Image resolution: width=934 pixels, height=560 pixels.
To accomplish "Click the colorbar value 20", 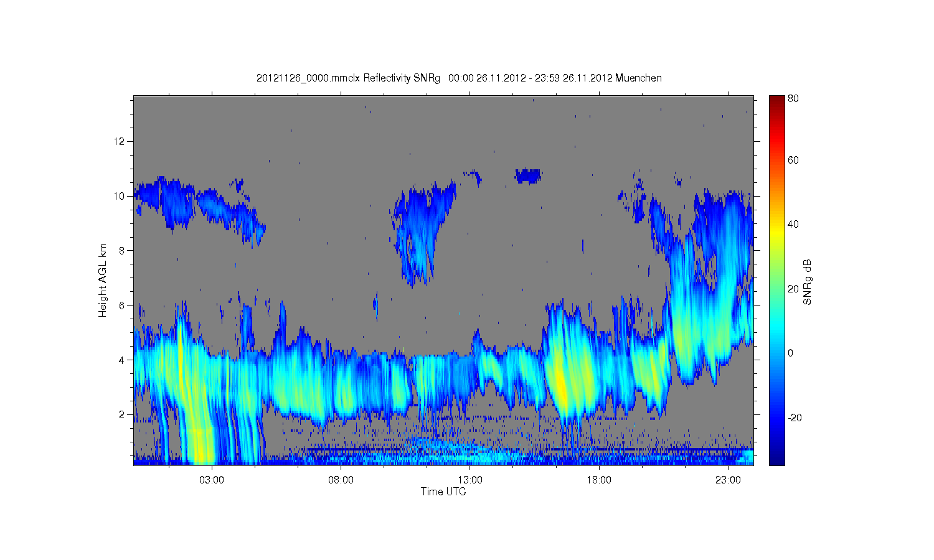I will 793,289.
